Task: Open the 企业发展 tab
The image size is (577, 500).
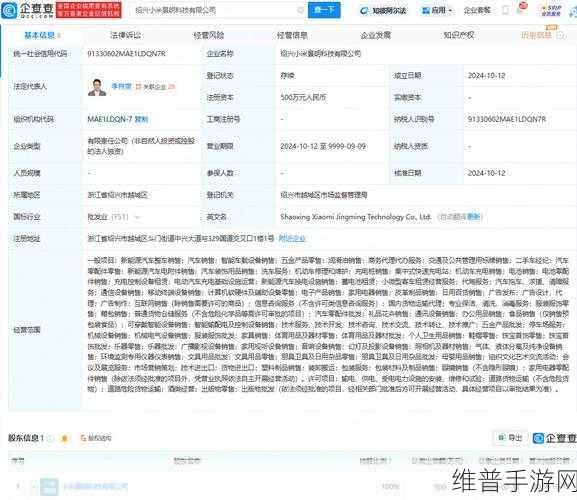Action: coord(375,35)
